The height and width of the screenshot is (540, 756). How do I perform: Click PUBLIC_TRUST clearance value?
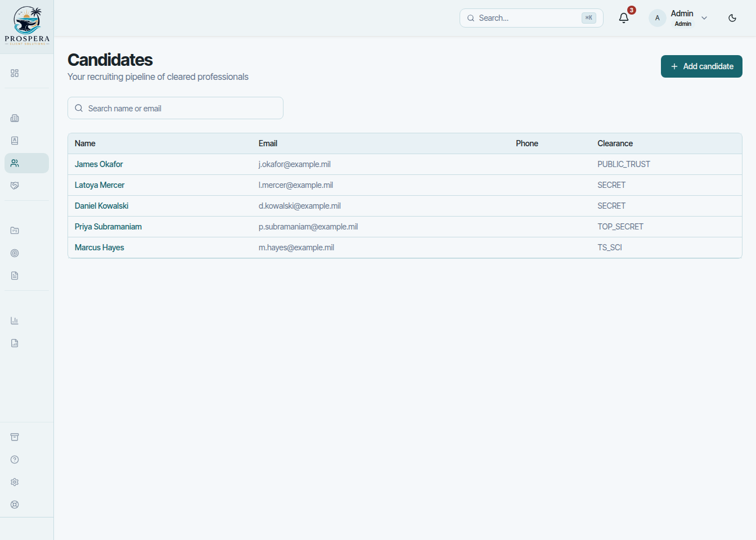[x=624, y=164]
